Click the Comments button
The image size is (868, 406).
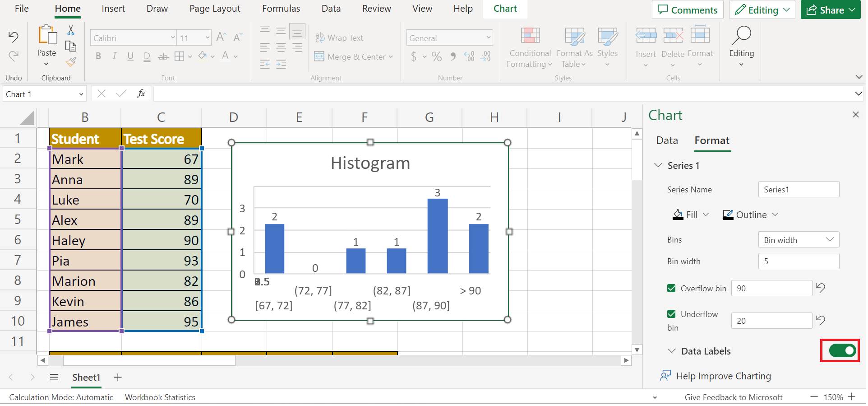pos(688,10)
